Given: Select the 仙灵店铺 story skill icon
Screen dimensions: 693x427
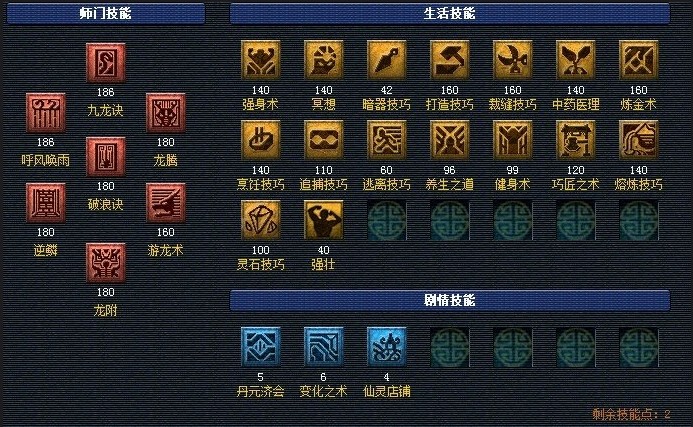Looking at the screenshot, I should point(387,347).
